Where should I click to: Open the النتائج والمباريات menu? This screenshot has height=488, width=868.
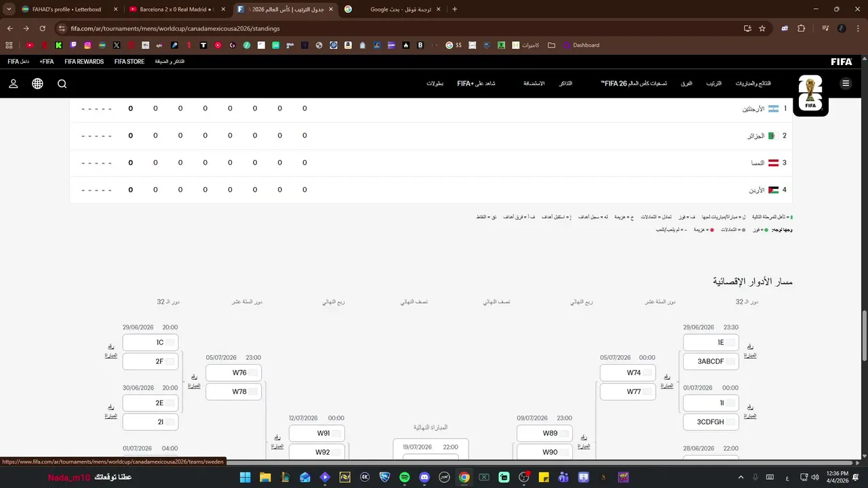pyautogui.click(x=753, y=83)
